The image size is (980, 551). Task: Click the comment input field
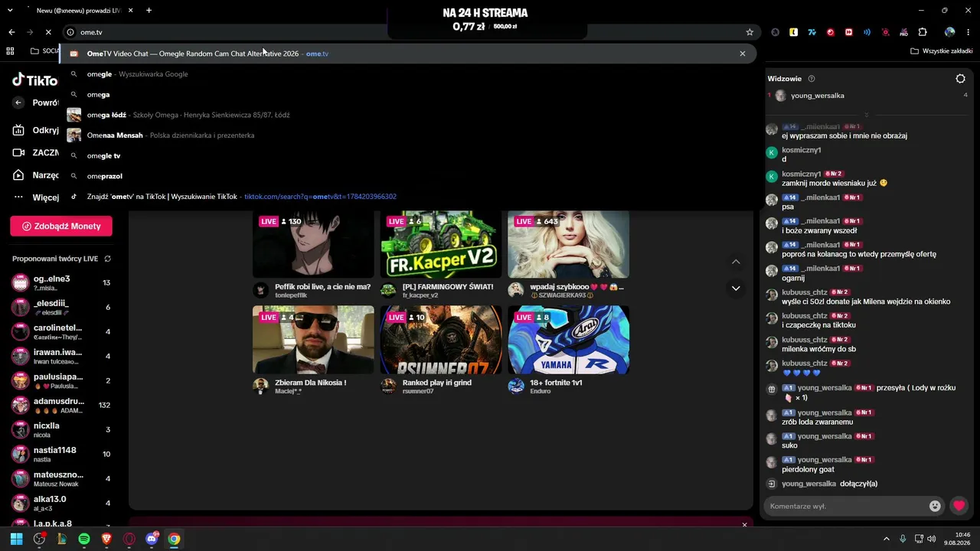click(846, 506)
